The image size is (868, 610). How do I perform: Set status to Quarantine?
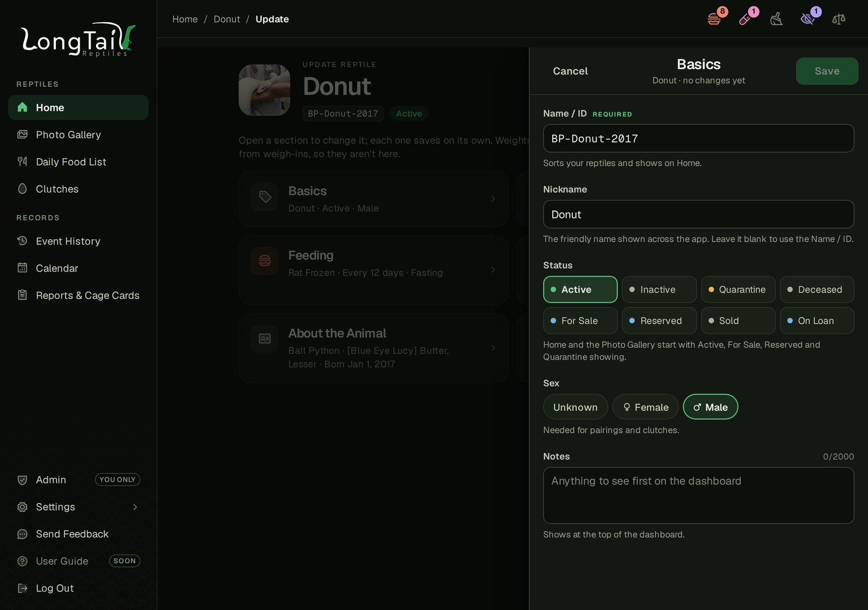point(738,290)
